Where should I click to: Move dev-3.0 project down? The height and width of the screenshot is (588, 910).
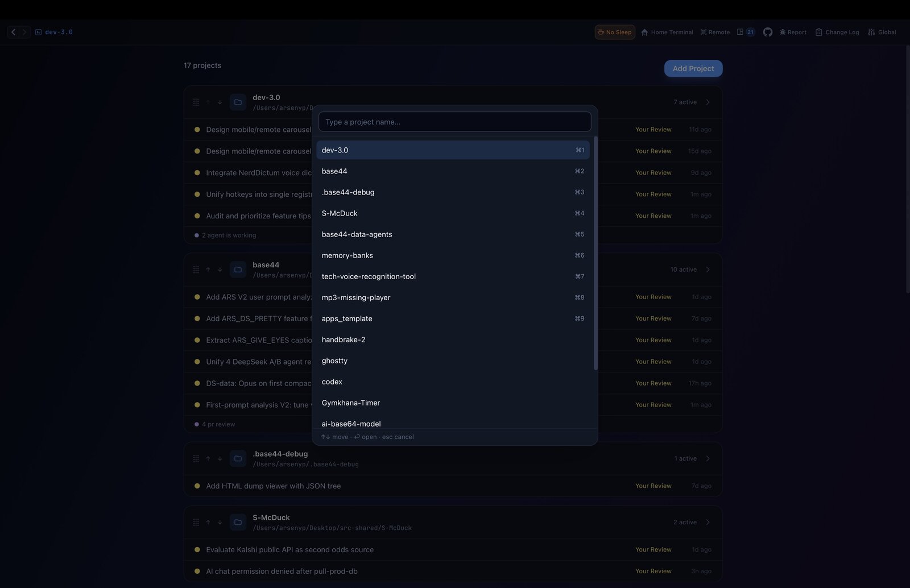click(220, 102)
